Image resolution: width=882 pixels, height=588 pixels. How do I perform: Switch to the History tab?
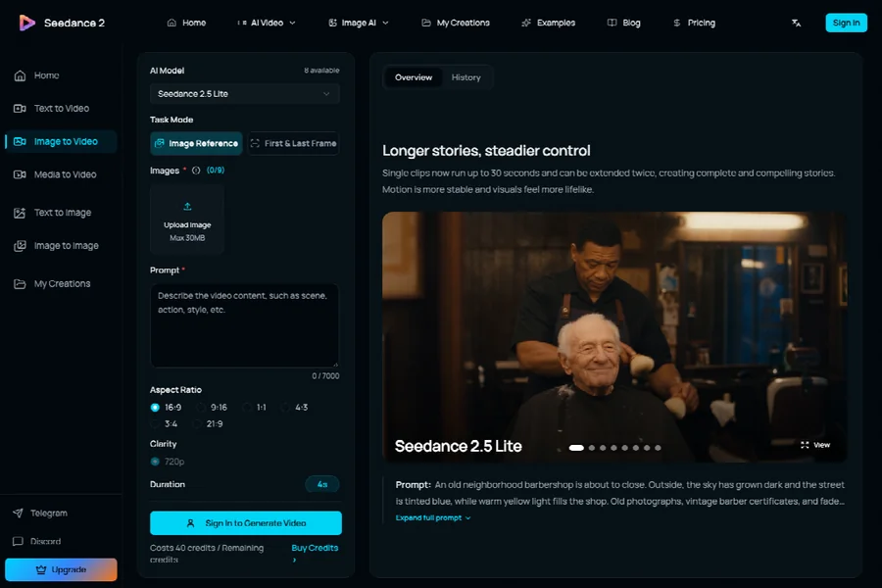pos(466,77)
